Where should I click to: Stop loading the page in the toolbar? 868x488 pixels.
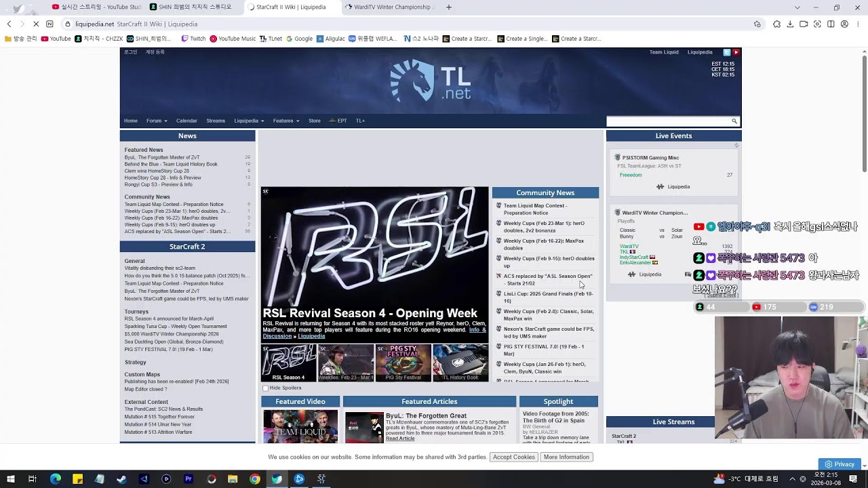pos(36,24)
